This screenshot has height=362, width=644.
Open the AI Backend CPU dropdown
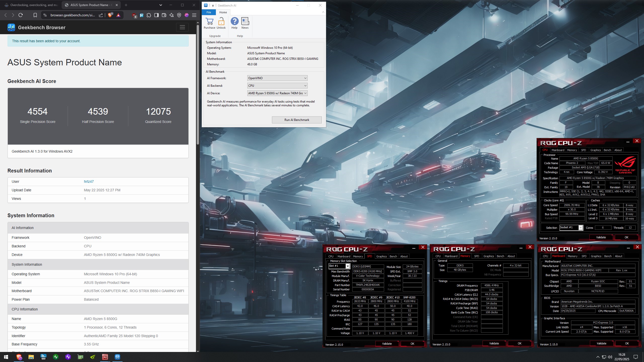click(x=277, y=86)
